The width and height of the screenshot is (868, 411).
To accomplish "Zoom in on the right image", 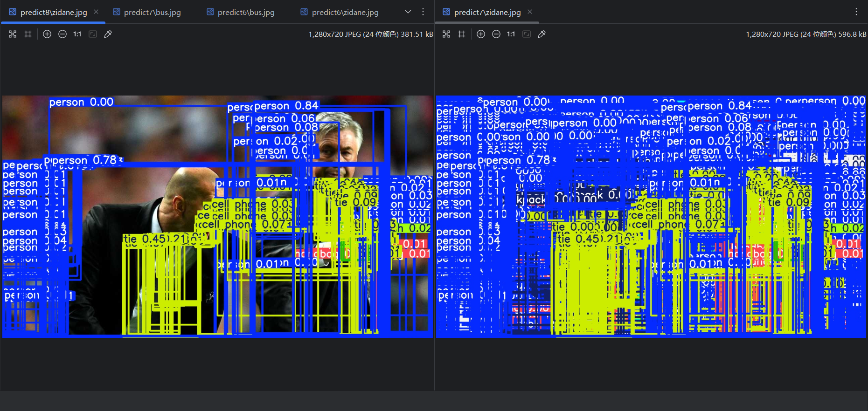I will click(x=481, y=34).
